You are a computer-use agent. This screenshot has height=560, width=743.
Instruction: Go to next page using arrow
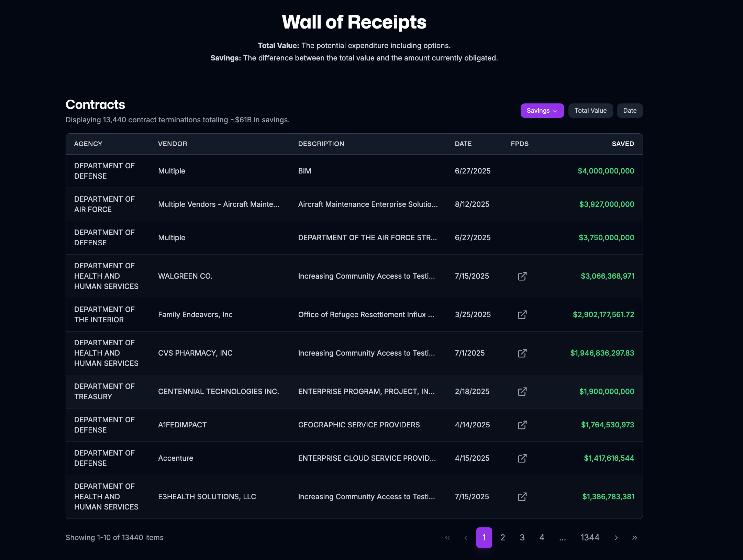pyautogui.click(x=616, y=538)
